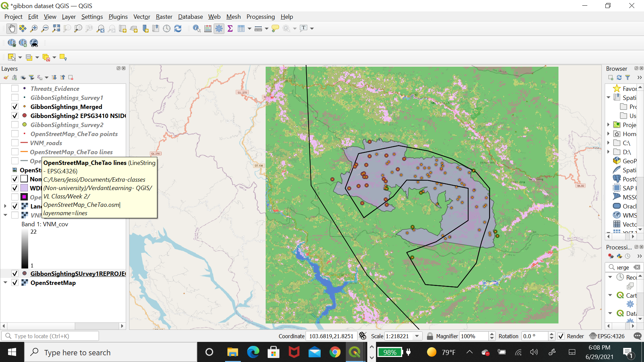The height and width of the screenshot is (362, 644).
Task: Click Zoom to Layer icon
Action: 78,28
